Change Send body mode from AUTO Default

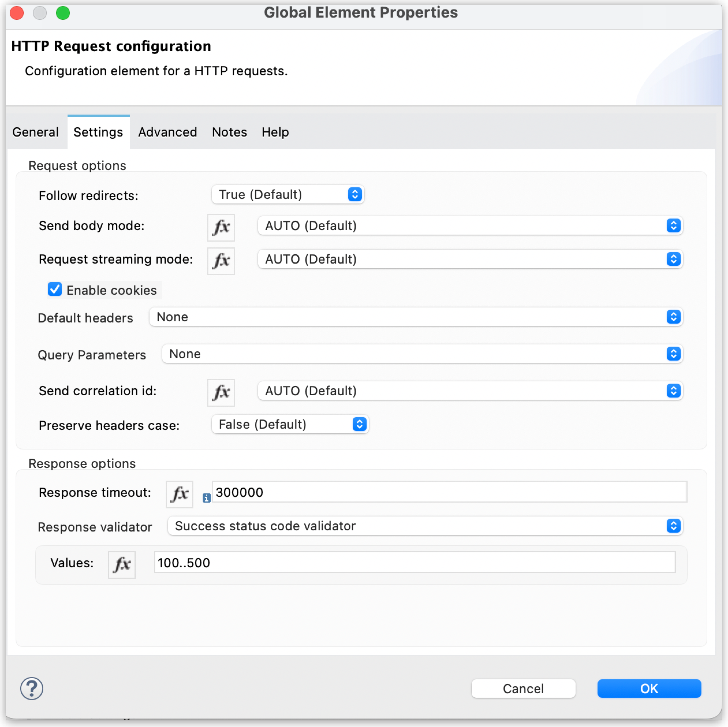(x=470, y=225)
